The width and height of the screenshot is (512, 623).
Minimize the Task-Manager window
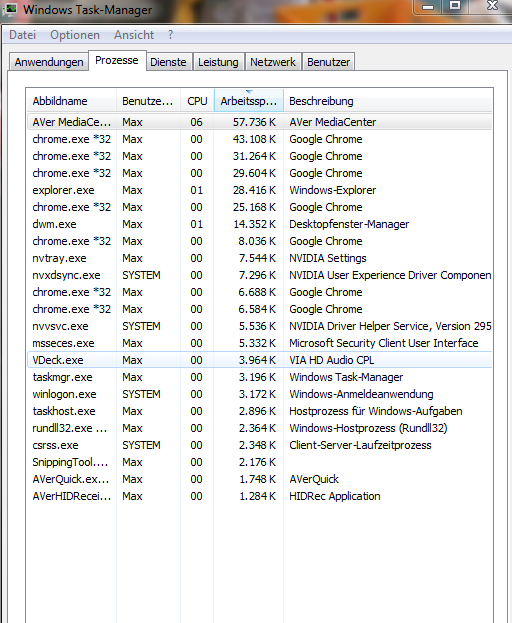click(427, 7)
